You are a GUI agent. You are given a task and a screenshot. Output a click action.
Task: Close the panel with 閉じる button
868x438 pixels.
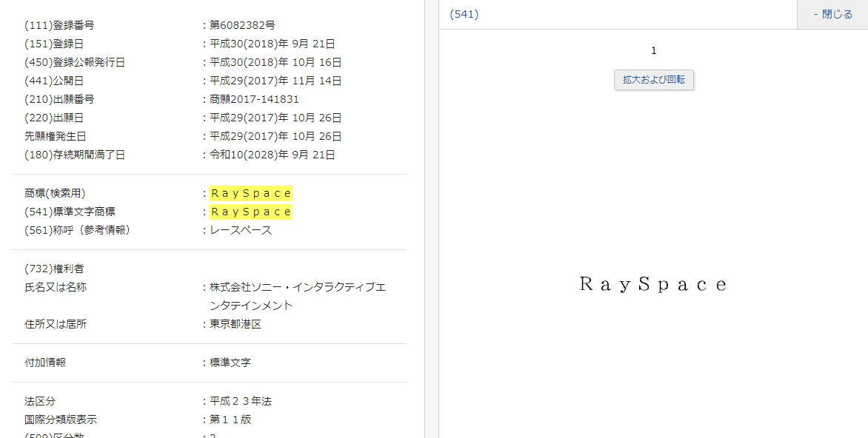832,14
